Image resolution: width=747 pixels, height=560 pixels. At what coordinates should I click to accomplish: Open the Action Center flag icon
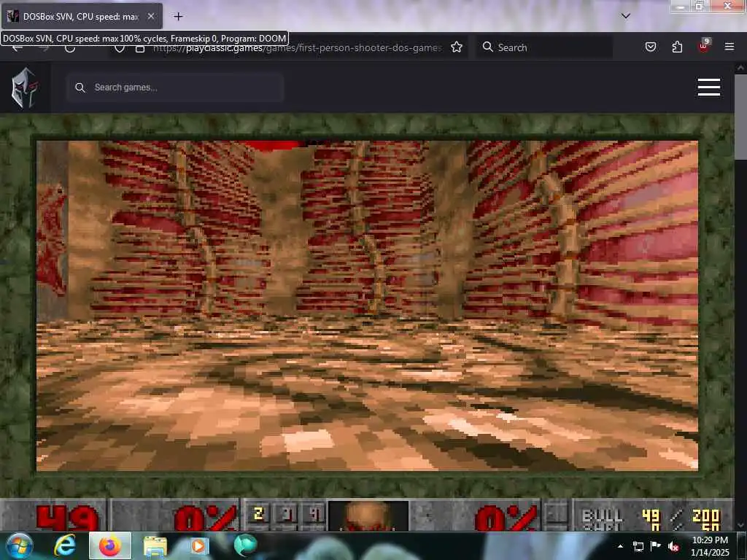(656, 545)
